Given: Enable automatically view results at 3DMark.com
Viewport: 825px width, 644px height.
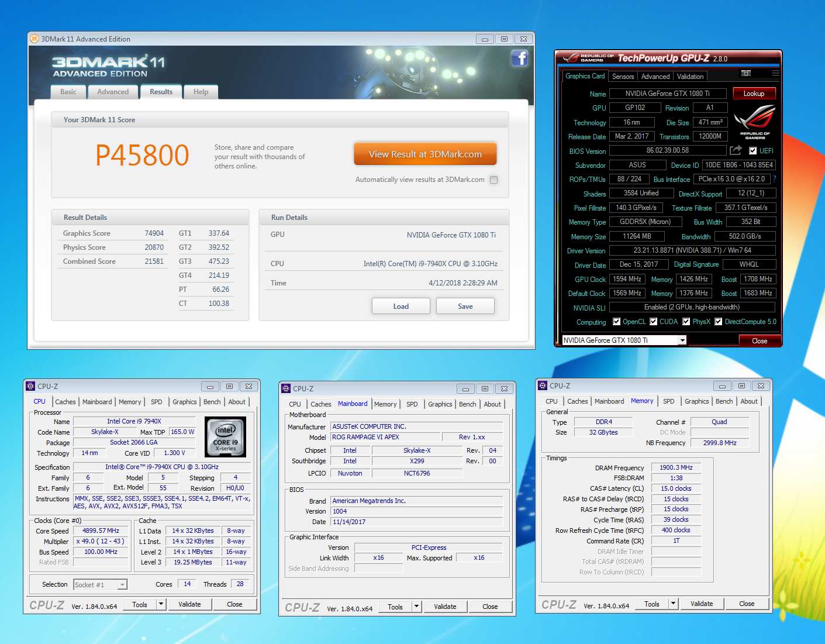Looking at the screenshot, I should [x=494, y=180].
